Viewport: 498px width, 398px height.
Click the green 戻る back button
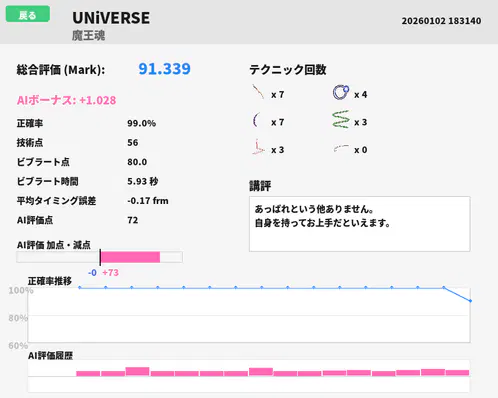point(28,14)
